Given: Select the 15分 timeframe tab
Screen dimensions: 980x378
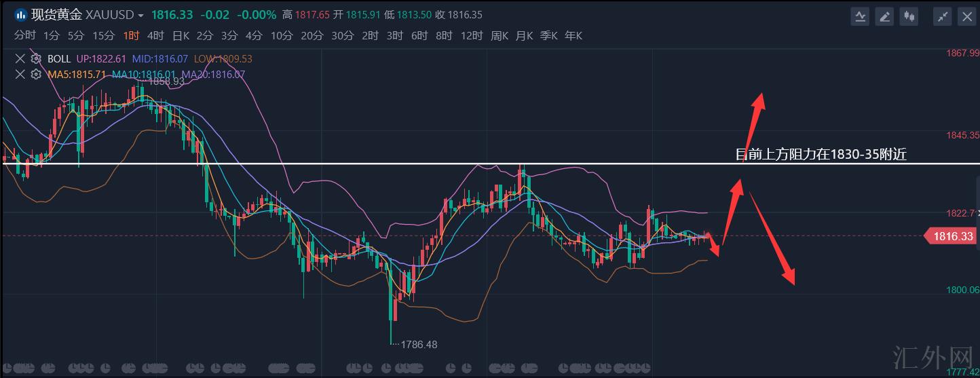Looking at the screenshot, I should [103, 36].
